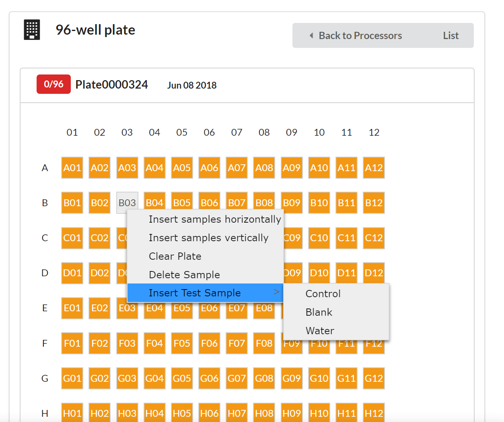
Task: Select well G06
Action: tap(209, 379)
